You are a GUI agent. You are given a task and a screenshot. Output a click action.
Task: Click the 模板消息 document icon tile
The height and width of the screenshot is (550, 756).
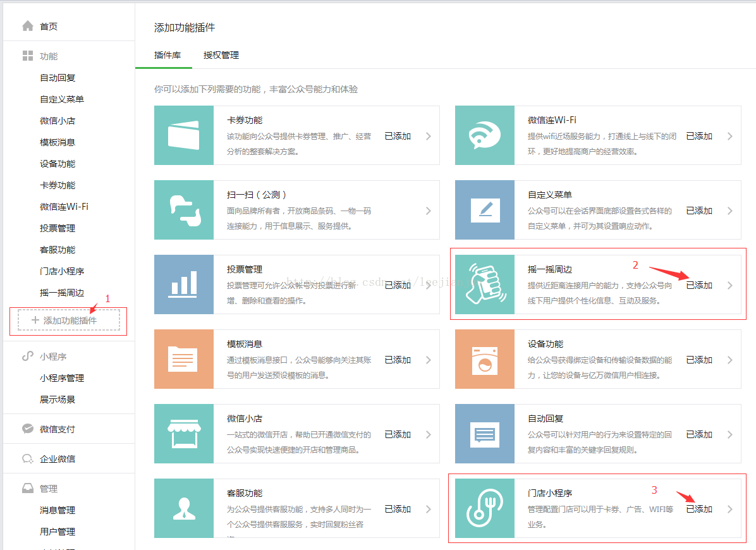184,359
